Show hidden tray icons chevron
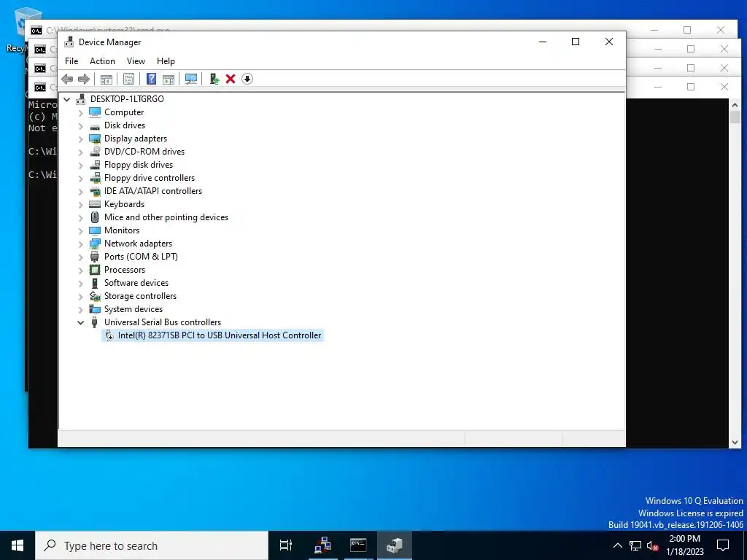The image size is (747, 560). click(617, 545)
